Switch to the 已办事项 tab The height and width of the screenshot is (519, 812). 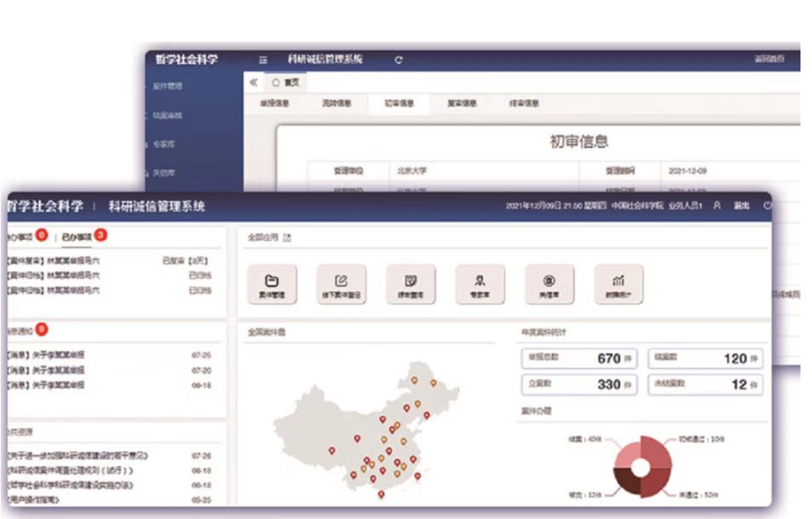(77, 237)
